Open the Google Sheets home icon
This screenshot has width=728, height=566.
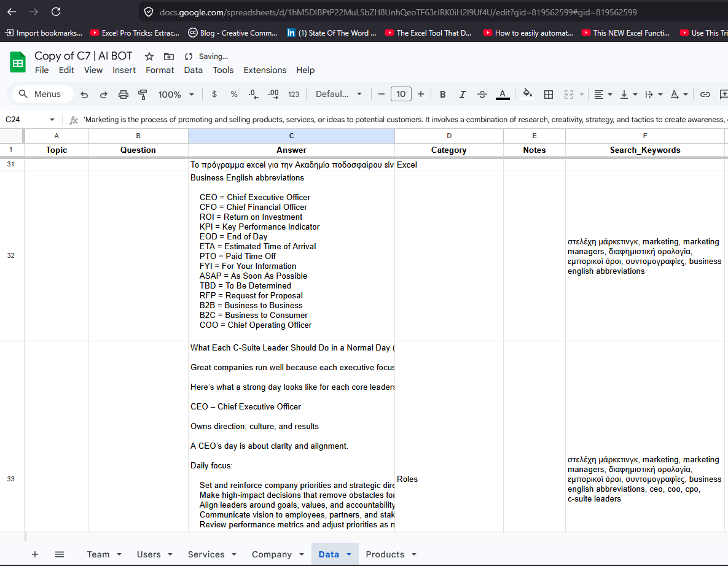[18, 62]
